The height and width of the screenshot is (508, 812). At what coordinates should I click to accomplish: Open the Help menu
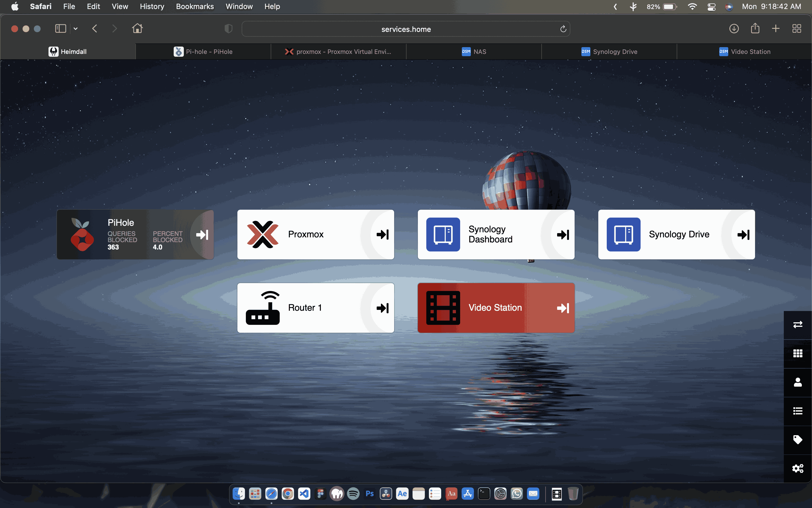pos(272,6)
